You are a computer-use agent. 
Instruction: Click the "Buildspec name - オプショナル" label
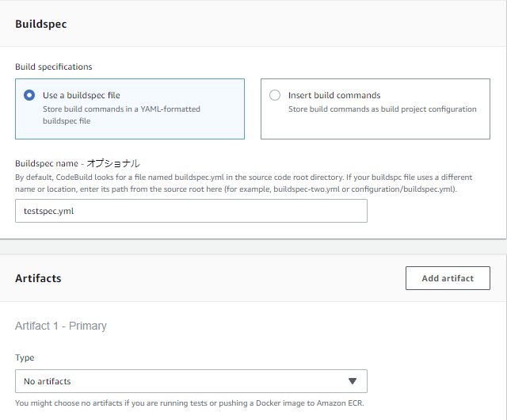[78, 164]
